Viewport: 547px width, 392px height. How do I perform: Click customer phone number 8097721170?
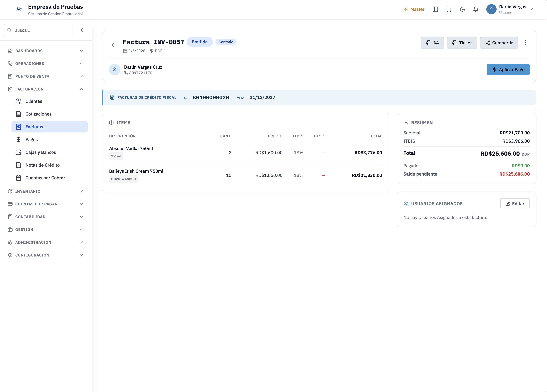point(141,73)
